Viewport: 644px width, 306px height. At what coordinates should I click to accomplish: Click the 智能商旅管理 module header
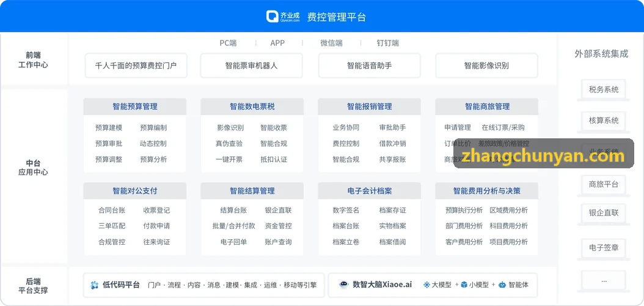click(487, 106)
